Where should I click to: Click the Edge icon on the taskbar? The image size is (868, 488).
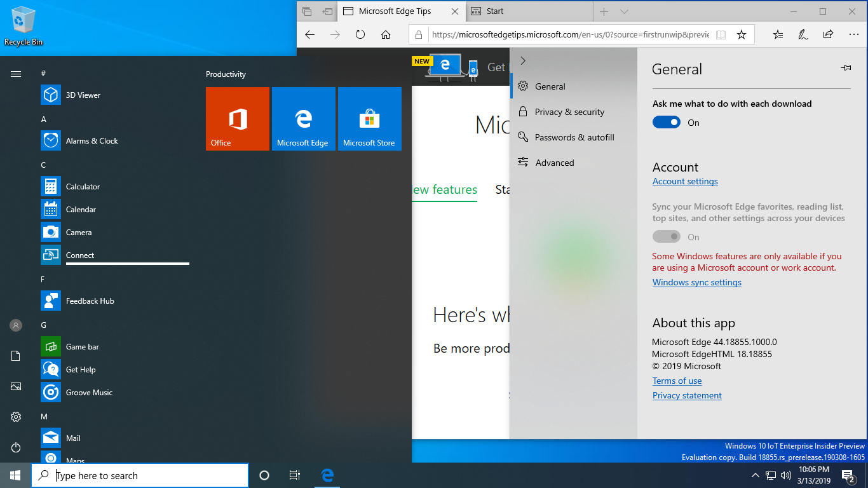pyautogui.click(x=327, y=475)
